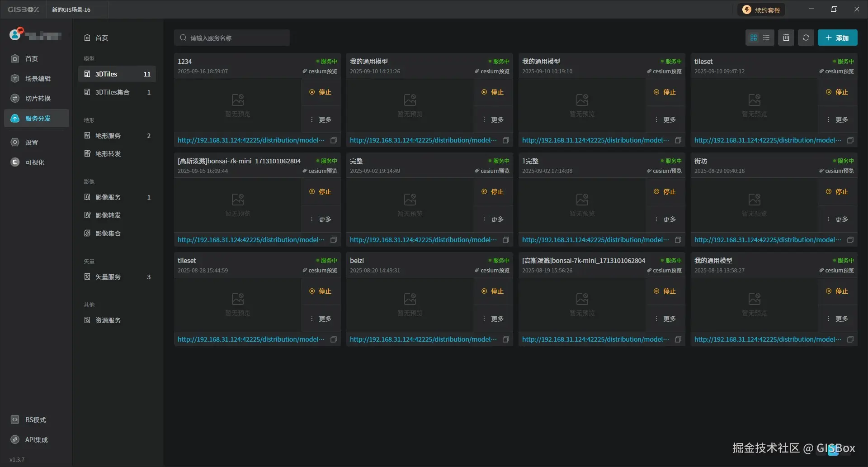The height and width of the screenshot is (467, 868).
Task: Open 更多 menu for the 街坊 service
Action: tap(837, 219)
